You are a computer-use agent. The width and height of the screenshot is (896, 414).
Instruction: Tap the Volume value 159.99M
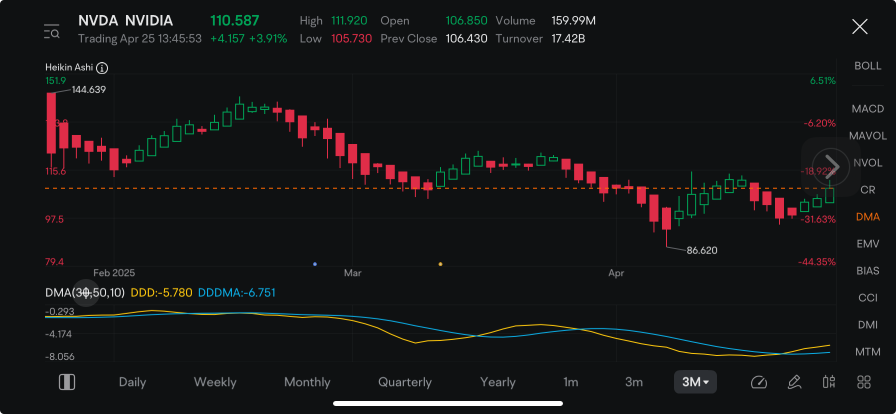click(574, 21)
